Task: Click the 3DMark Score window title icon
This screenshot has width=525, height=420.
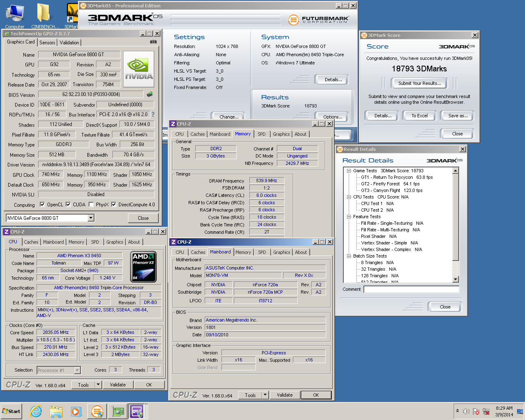Action: (x=364, y=35)
